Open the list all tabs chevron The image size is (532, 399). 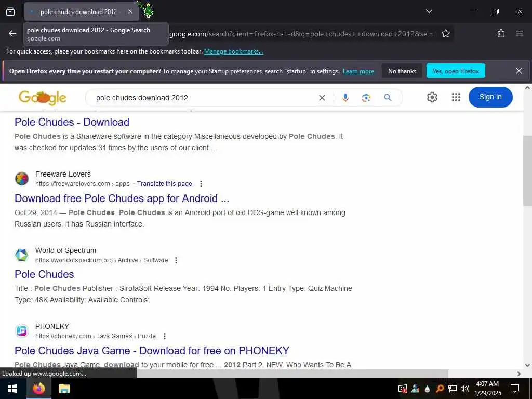coord(429,11)
